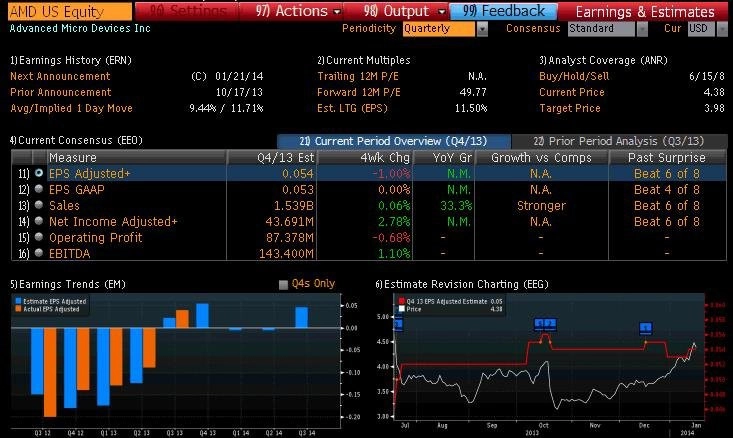Open 96) Settings in the top bar
This screenshot has width=733, height=438.
point(187,11)
